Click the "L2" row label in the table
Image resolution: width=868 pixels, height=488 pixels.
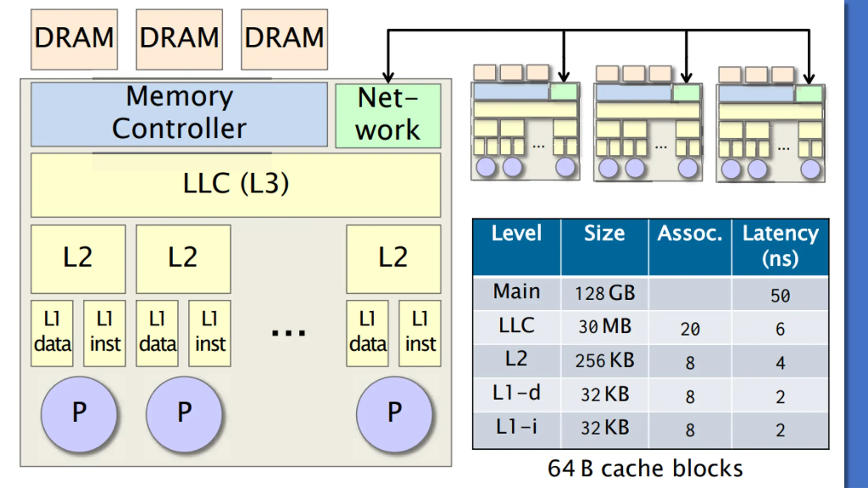[x=517, y=359]
